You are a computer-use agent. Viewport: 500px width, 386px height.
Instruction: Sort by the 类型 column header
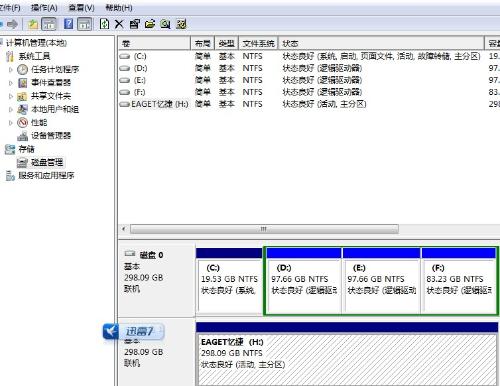tap(227, 43)
